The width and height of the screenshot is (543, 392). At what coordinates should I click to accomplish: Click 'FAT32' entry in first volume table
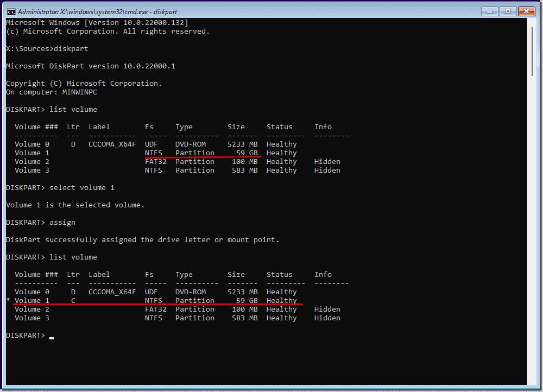coord(156,161)
